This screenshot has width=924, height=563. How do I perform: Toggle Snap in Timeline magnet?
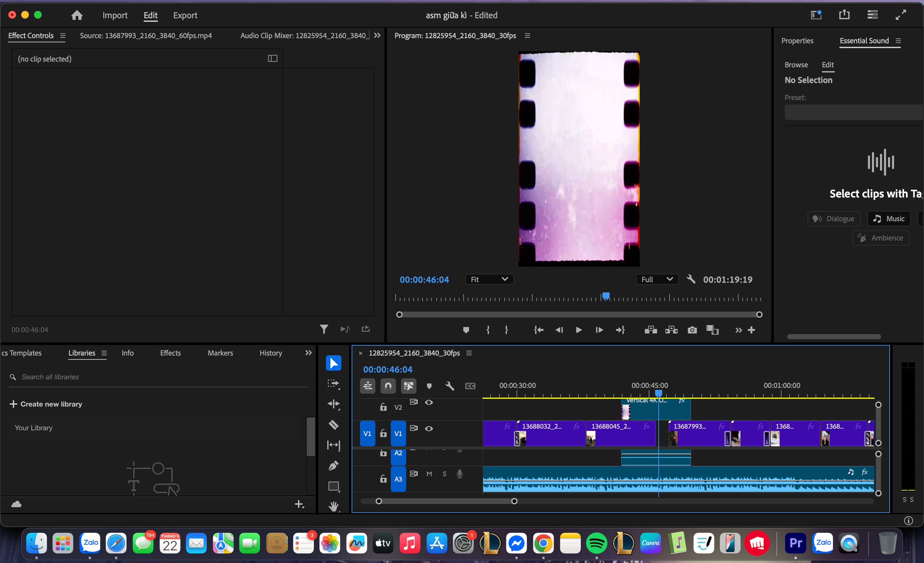388,386
